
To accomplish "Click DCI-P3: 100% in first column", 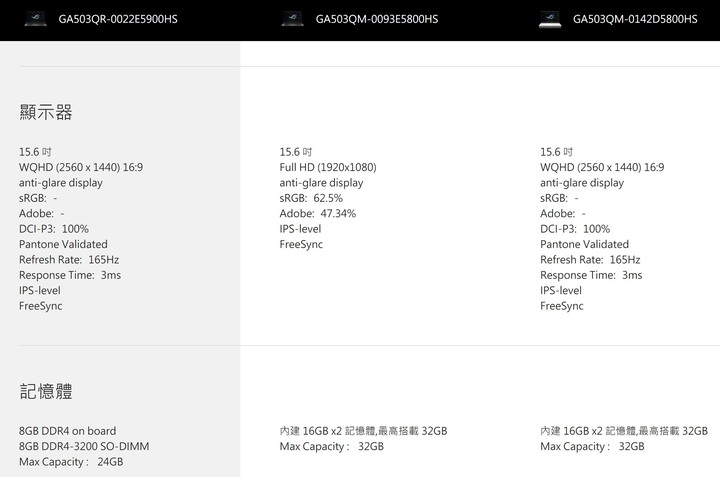I will pos(54,229).
